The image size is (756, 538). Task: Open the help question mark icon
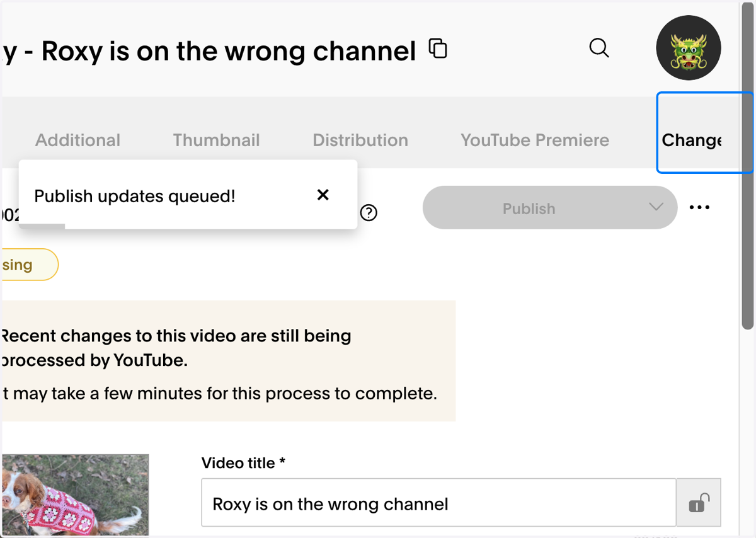pyautogui.click(x=369, y=213)
